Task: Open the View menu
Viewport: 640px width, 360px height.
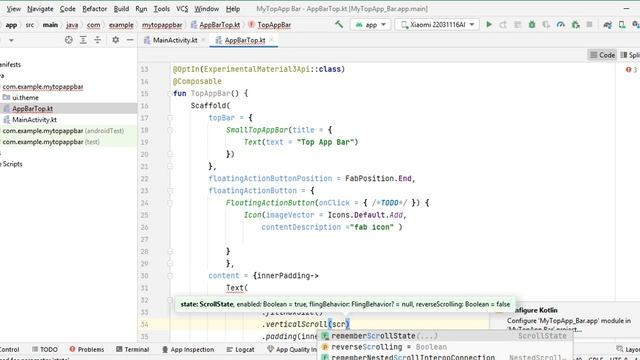Action: coord(13,9)
